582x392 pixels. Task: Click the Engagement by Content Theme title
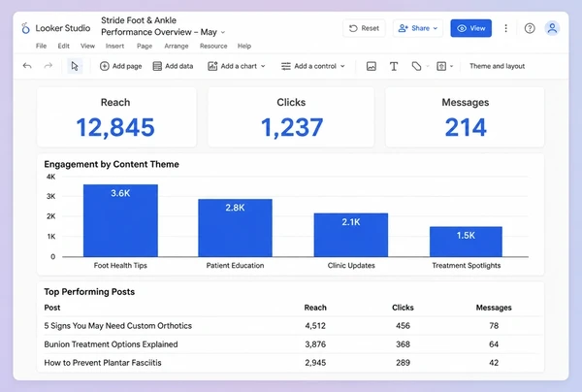(112, 164)
